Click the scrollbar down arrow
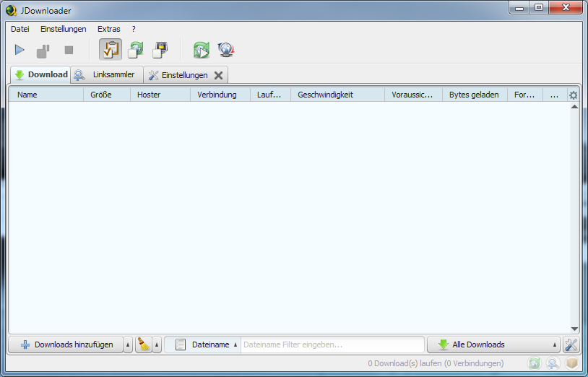 [574, 329]
